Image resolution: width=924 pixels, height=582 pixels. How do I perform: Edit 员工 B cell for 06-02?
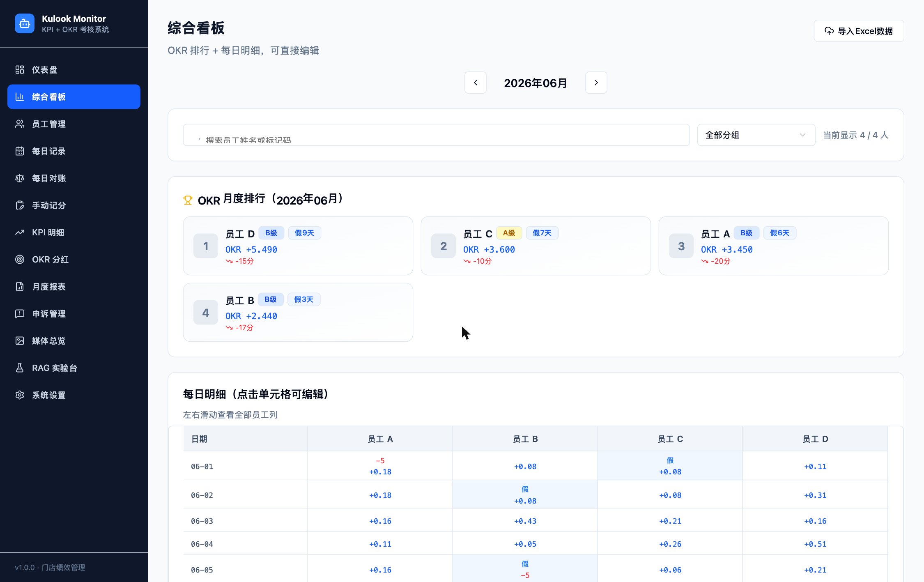point(525,495)
